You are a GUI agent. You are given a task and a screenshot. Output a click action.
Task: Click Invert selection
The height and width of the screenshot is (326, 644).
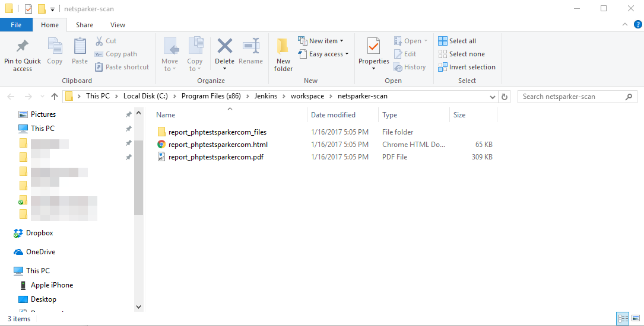point(467,67)
